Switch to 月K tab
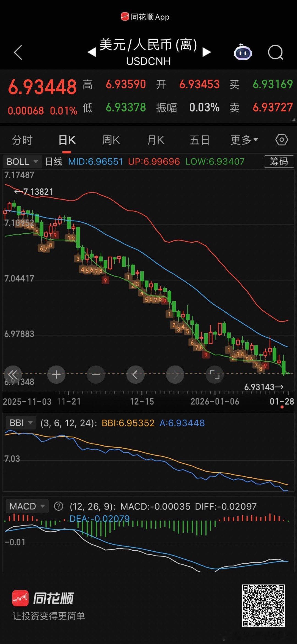The width and height of the screenshot is (297, 644). click(x=156, y=140)
